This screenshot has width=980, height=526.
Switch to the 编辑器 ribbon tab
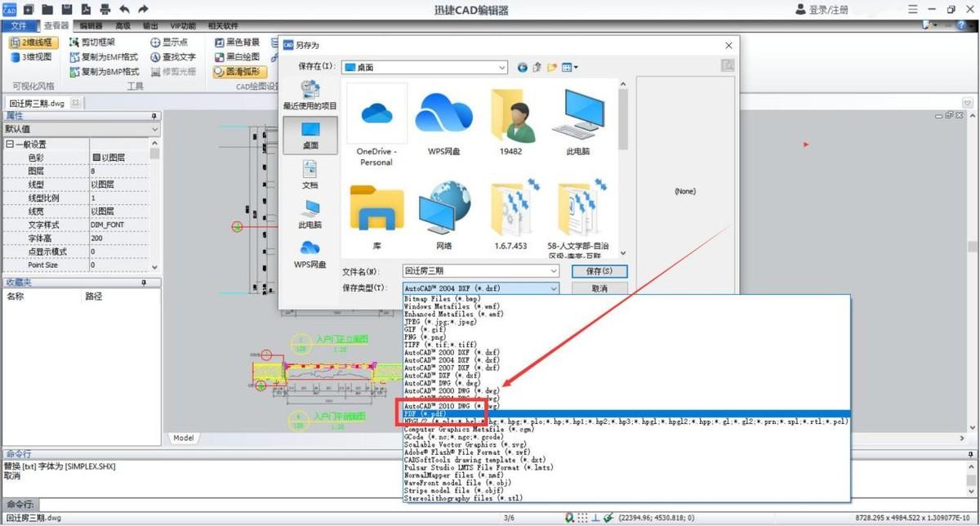click(x=91, y=26)
